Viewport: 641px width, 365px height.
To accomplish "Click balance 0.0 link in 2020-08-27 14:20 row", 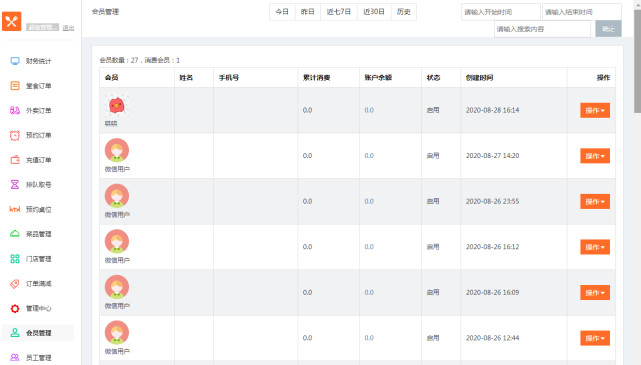I will coord(369,156).
